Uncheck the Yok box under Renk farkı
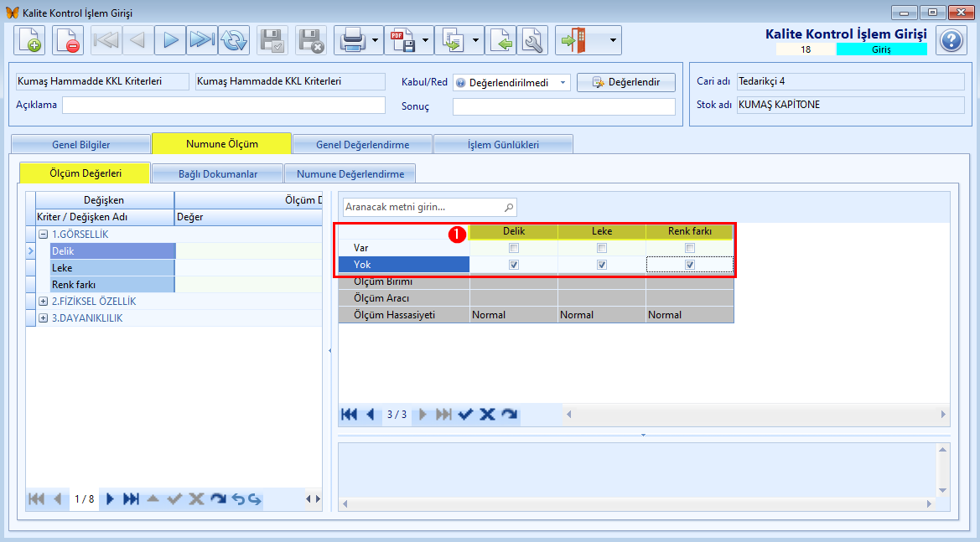980x542 pixels. (690, 265)
